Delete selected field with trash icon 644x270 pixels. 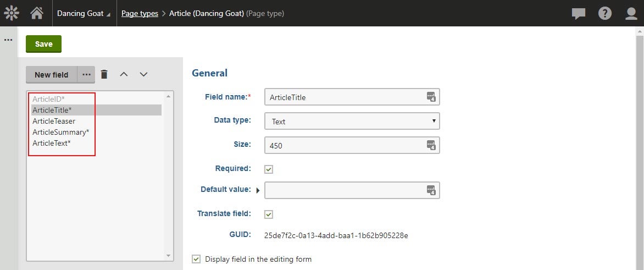click(x=104, y=74)
